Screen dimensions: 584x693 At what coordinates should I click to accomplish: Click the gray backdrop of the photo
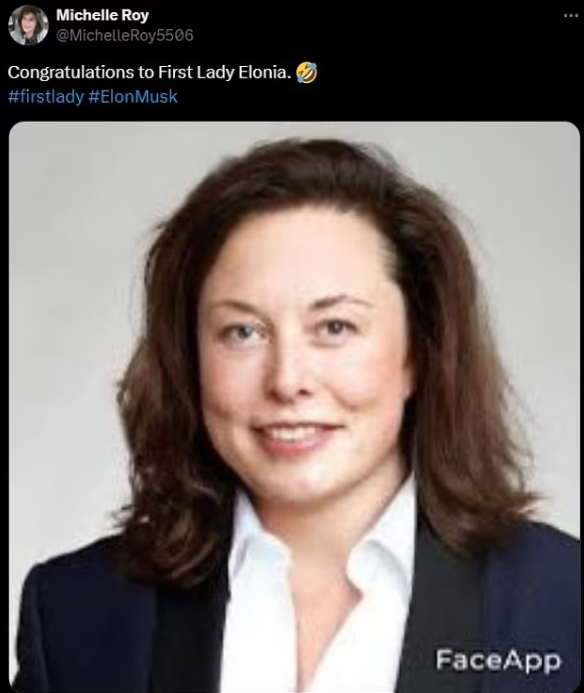pos(66,265)
